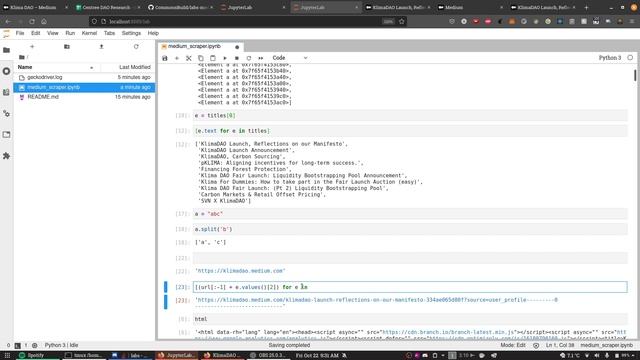Switch to the Medium browser tab
Screen dimensions: 640x360
pos(469,7)
